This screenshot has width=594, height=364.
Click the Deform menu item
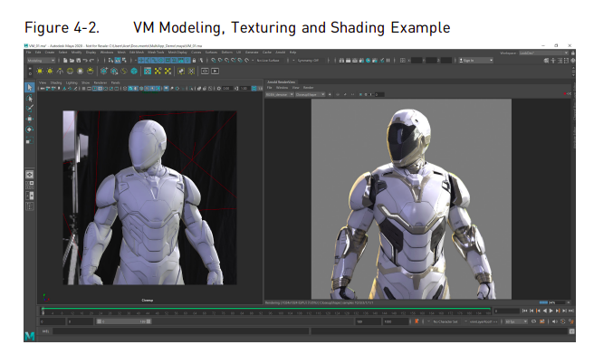[x=227, y=53]
